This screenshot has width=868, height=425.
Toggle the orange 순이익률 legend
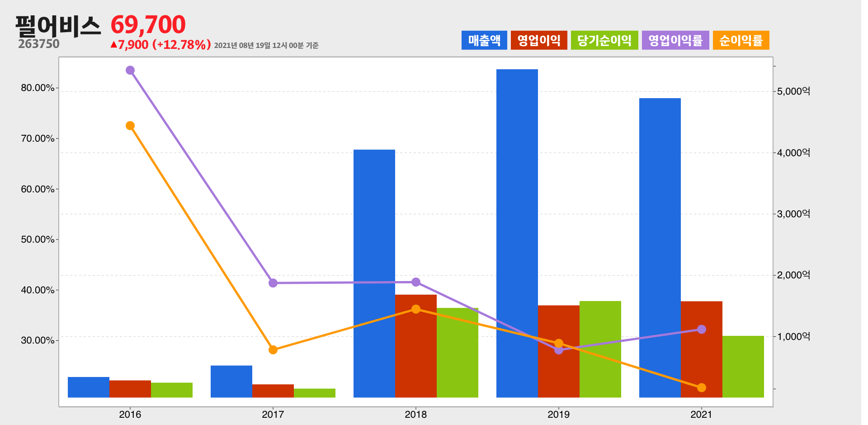741,40
